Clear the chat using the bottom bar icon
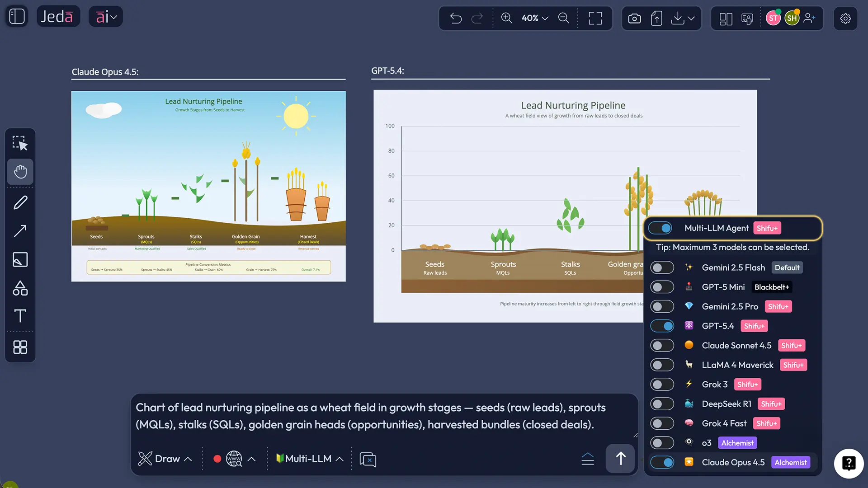868x488 pixels. coord(368,459)
